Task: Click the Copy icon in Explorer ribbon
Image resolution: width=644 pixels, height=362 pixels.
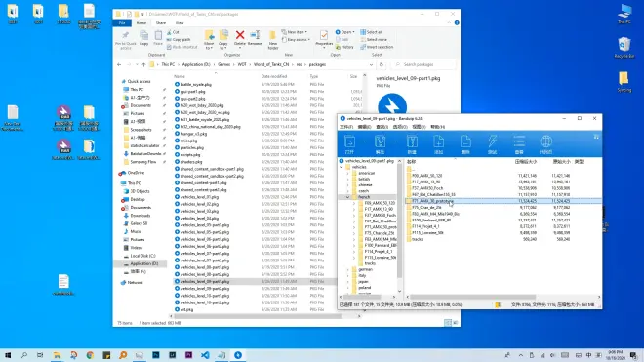Action: (x=143, y=38)
